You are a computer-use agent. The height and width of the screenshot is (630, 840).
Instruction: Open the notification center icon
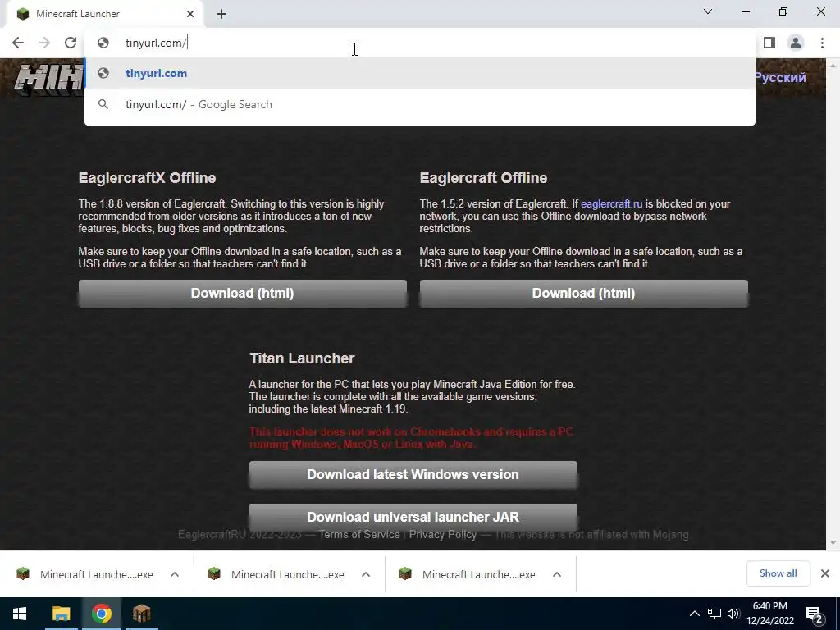tap(815, 614)
